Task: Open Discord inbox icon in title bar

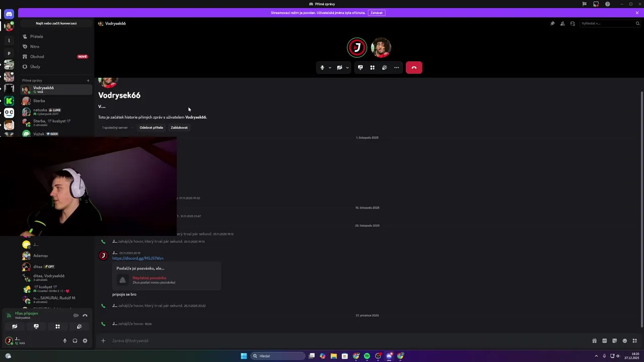Action: 596,4
